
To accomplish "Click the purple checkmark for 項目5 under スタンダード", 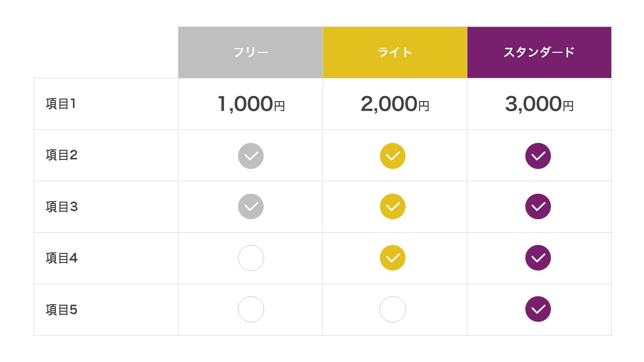I will pos(538,309).
